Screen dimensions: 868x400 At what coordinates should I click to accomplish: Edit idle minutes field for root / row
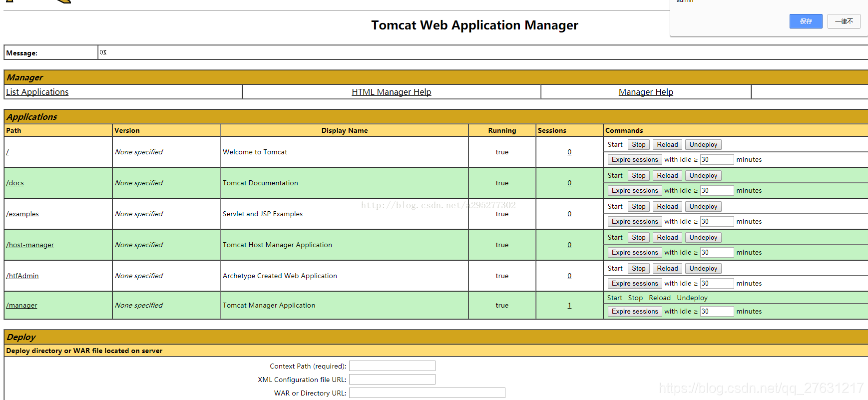tap(717, 160)
